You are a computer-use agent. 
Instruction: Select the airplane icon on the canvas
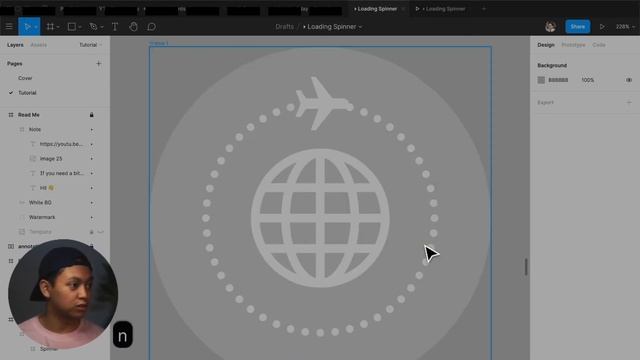(323, 104)
